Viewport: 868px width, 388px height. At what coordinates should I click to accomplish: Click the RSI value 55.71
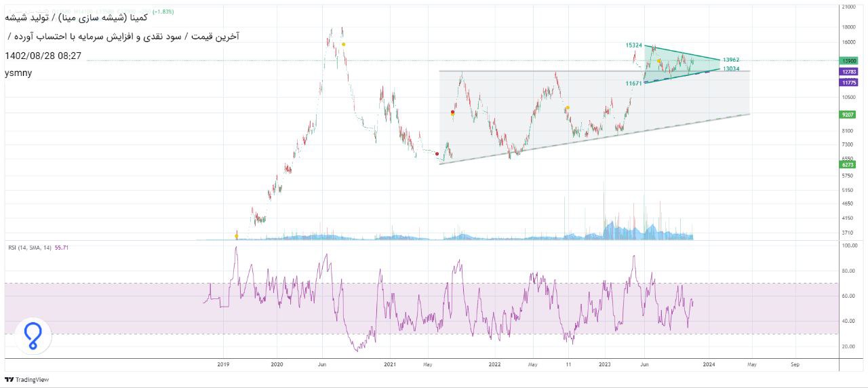tap(62, 248)
